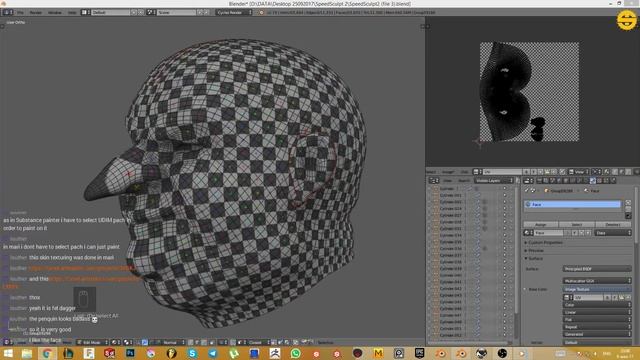Open the World properties tab

click(x=559, y=180)
